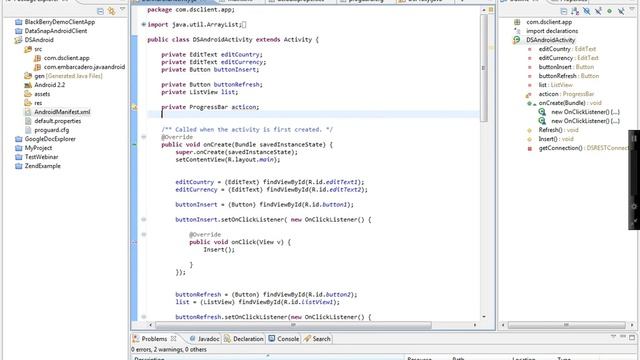Collapse the onCreate method fold marker
640x360 pixels.
[144, 137]
